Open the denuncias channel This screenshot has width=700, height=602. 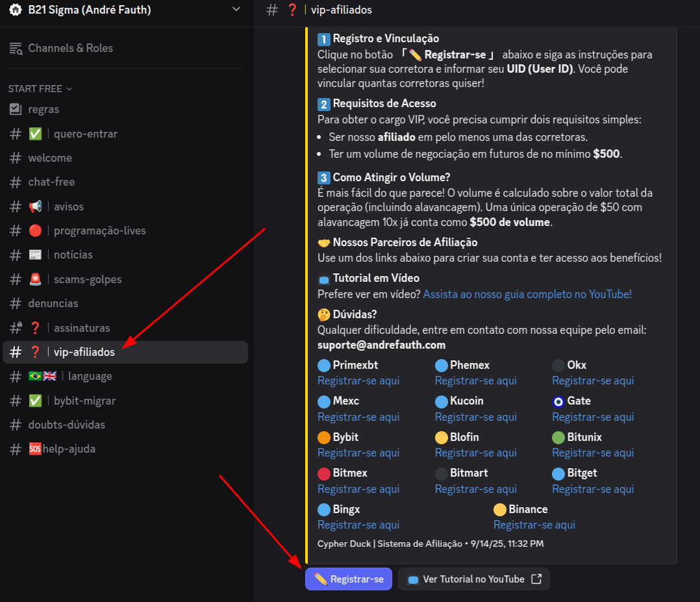(x=125, y=303)
